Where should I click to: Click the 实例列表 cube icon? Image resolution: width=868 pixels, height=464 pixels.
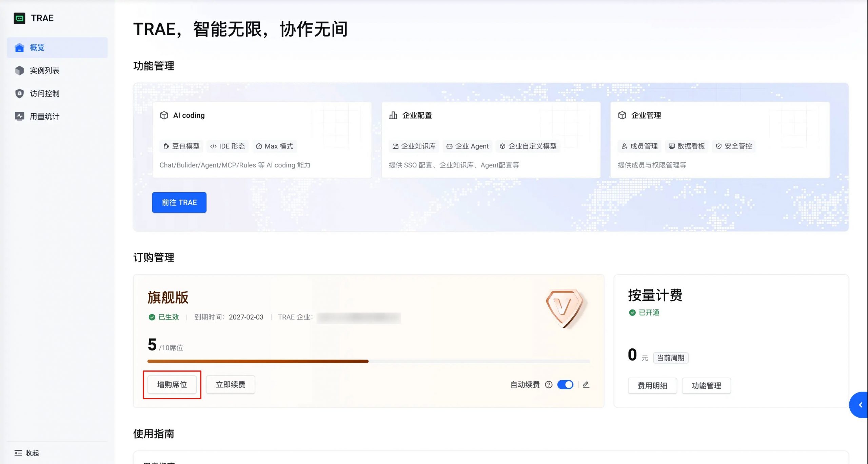point(20,70)
